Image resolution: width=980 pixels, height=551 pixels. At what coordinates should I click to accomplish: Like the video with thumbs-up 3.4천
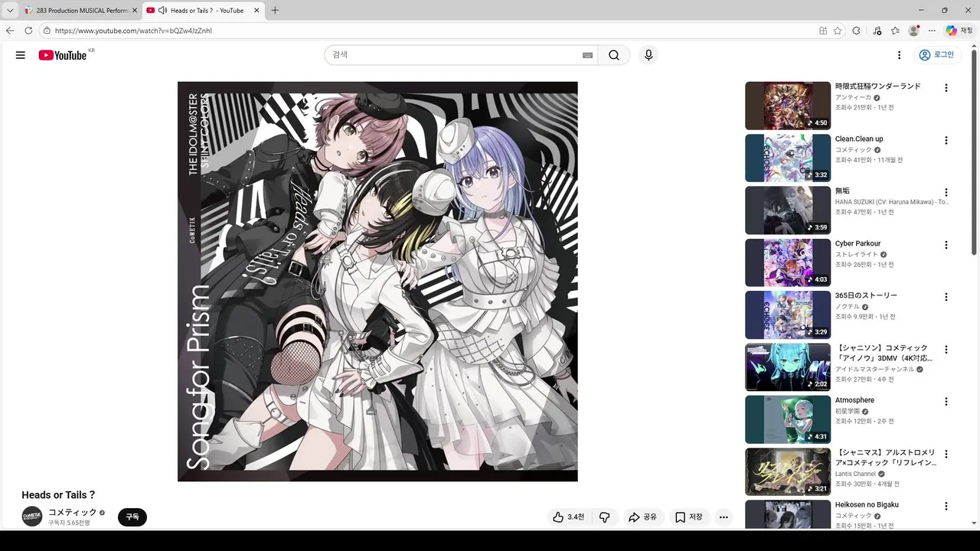(x=568, y=517)
